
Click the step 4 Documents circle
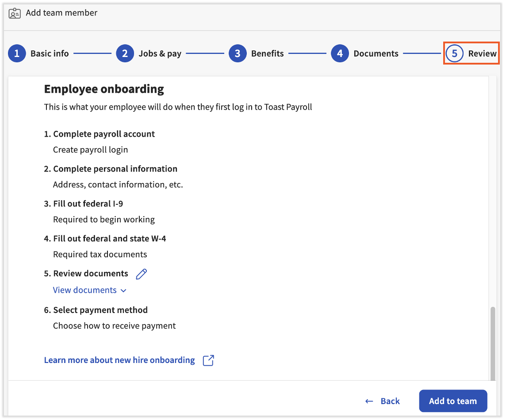click(x=340, y=53)
